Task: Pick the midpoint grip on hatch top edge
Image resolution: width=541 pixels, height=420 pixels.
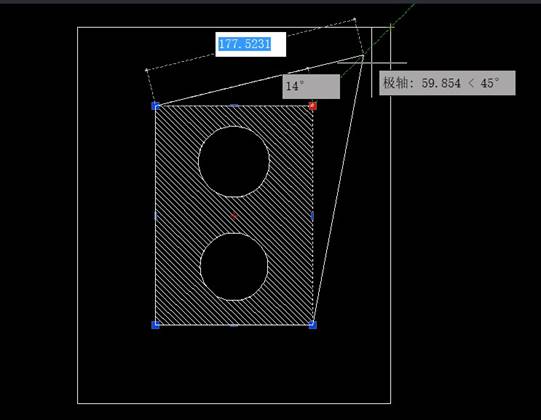Action: 234,106
